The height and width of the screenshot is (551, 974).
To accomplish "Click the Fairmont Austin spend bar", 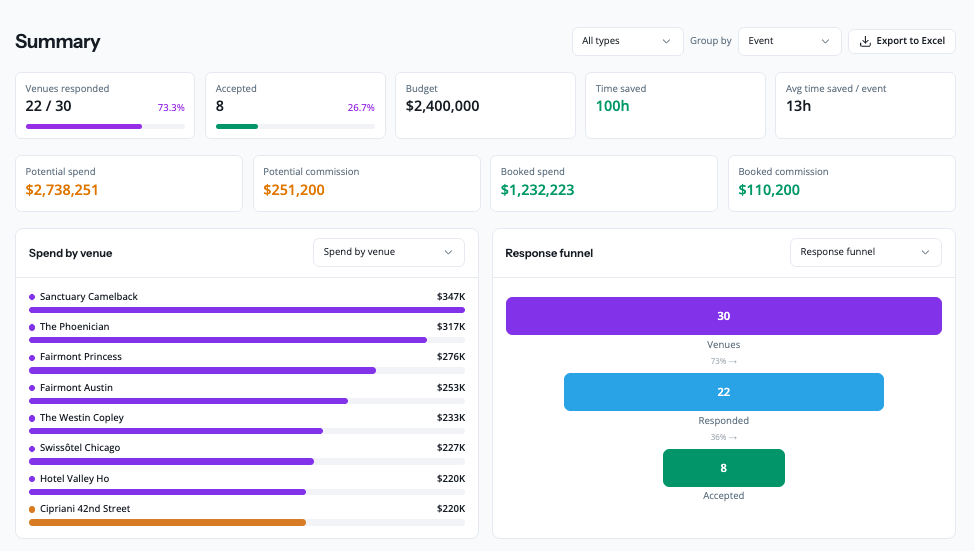I will pyautogui.click(x=188, y=401).
